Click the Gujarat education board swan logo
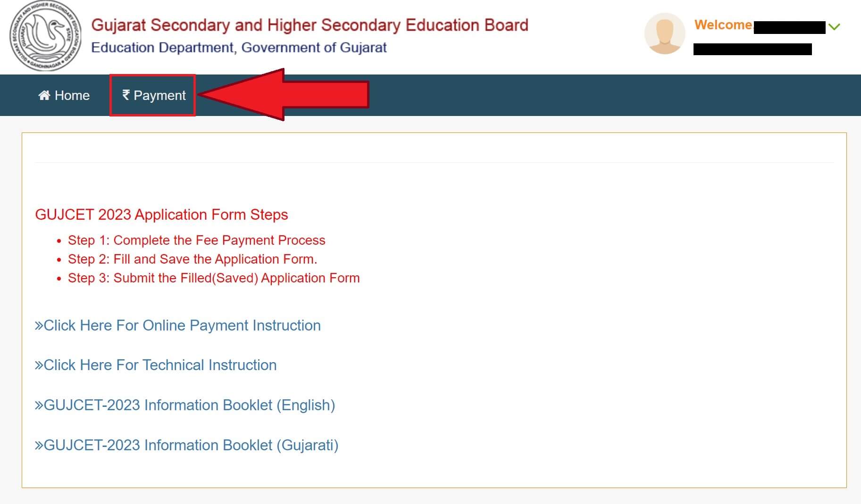The image size is (861, 504). (x=45, y=36)
